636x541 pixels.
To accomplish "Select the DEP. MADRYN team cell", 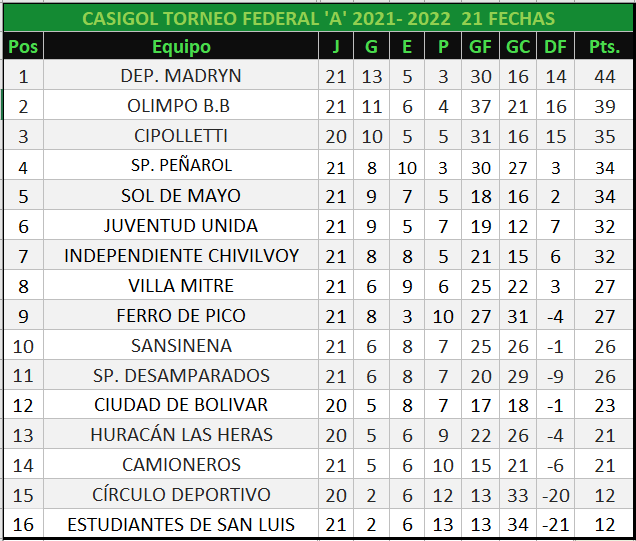I will [x=181, y=76].
